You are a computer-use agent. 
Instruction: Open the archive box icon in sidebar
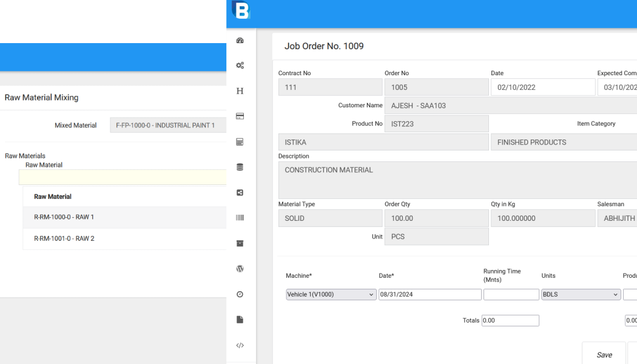[x=240, y=243]
